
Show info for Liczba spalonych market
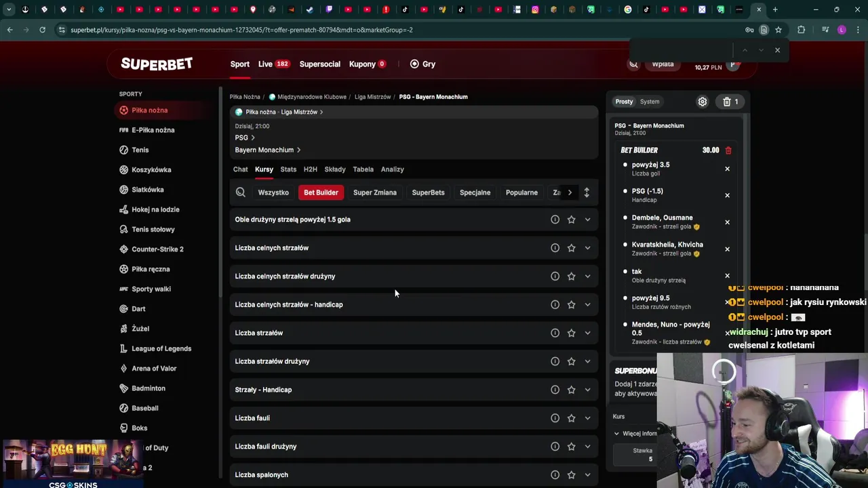click(555, 475)
